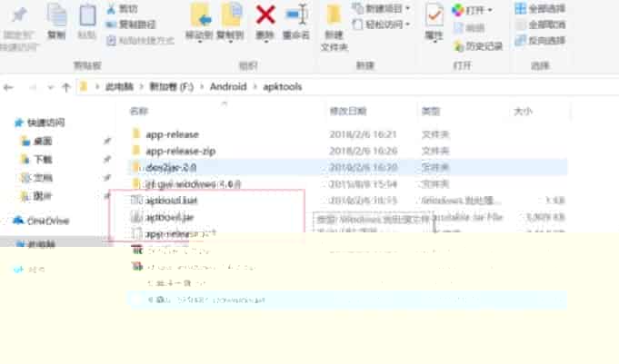Screen dimensions: 619x364
Task: Click the 编辑 (edit) ribbon item
Action: coord(469,28)
